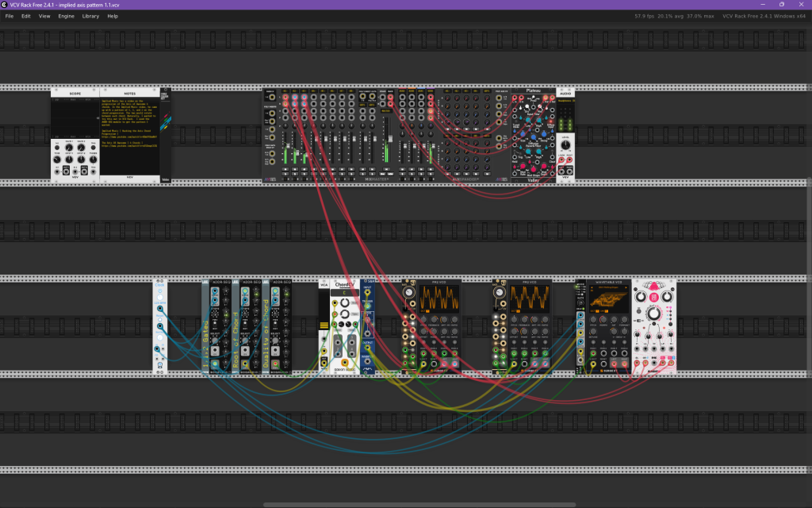
Task: Click the fps performance readout
Action: (x=674, y=16)
